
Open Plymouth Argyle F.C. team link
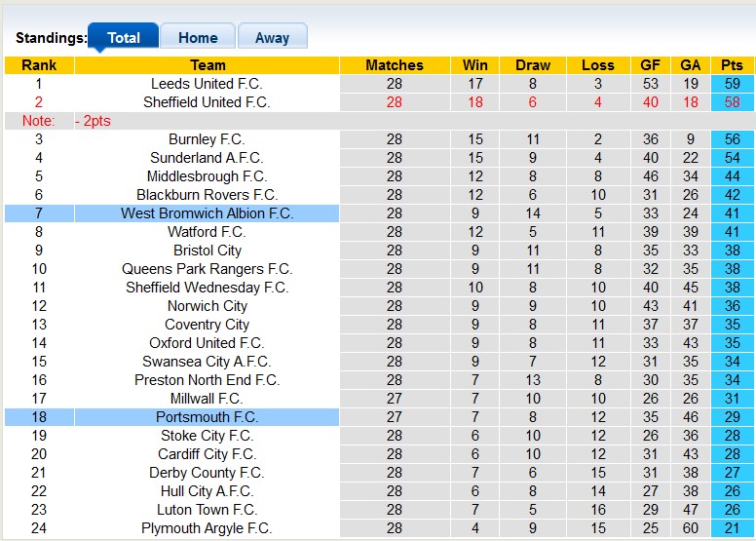point(207,528)
